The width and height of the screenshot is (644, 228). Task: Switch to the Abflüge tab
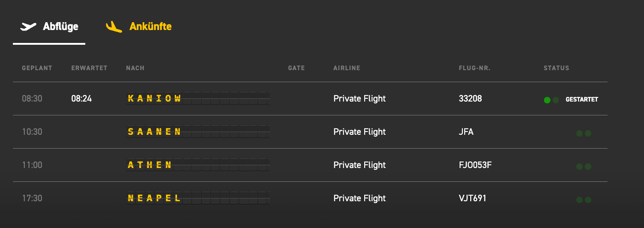click(60, 26)
